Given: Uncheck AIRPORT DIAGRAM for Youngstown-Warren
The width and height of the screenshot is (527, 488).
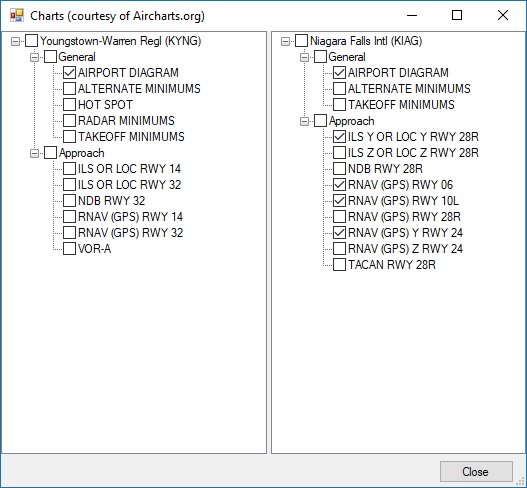Looking at the screenshot, I should (70, 73).
